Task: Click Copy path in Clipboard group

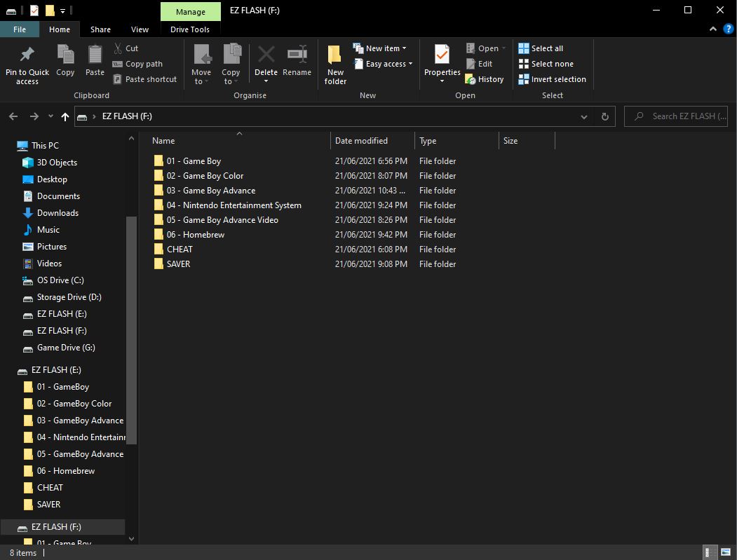Action: point(137,63)
